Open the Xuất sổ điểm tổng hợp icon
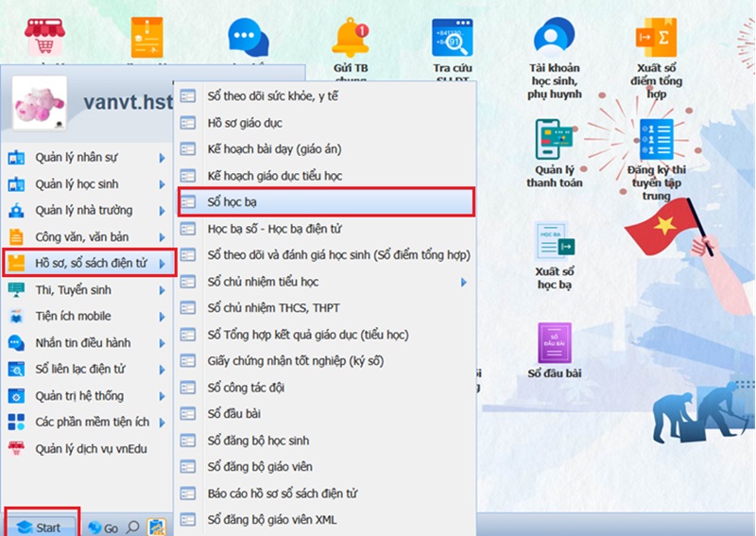This screenshot has height=536, width=756. tap(656, 38)
